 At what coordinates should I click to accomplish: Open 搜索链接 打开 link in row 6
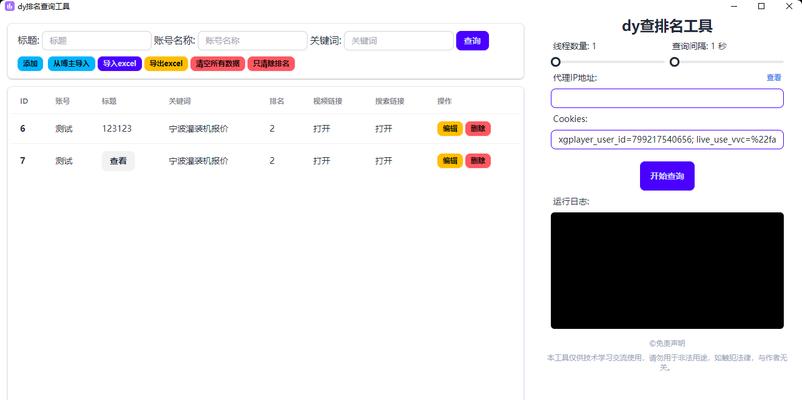click(x=384, y=129)
